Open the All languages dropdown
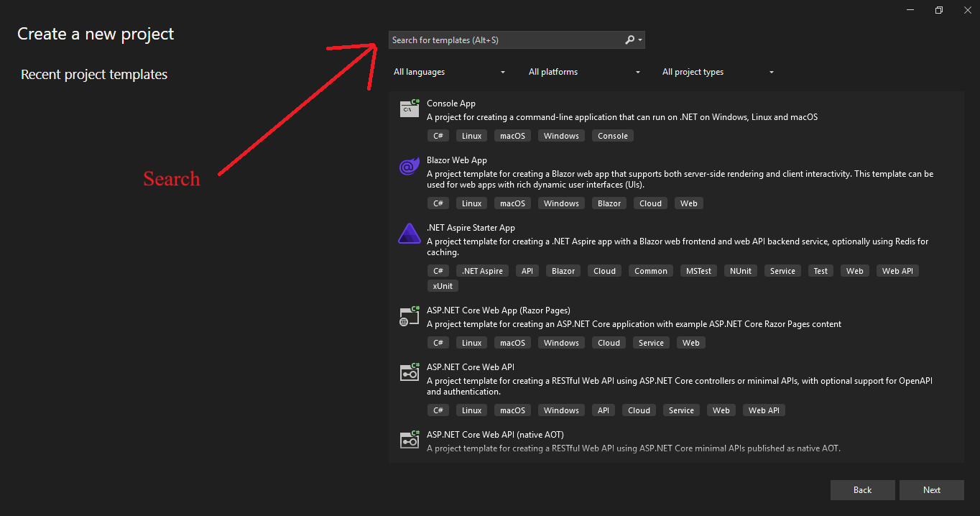The image size is (980, 516). click(x=449, y=72)
